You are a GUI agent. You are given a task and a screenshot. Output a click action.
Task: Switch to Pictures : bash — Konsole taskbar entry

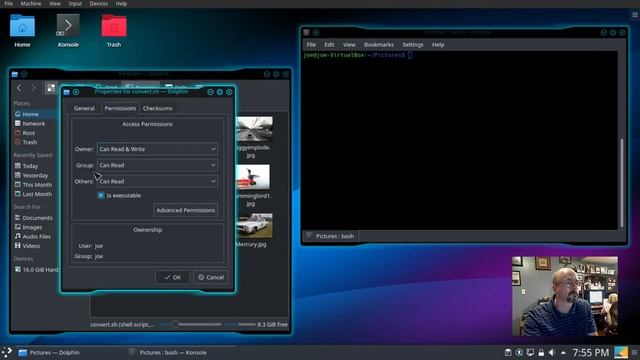(168, 353)
